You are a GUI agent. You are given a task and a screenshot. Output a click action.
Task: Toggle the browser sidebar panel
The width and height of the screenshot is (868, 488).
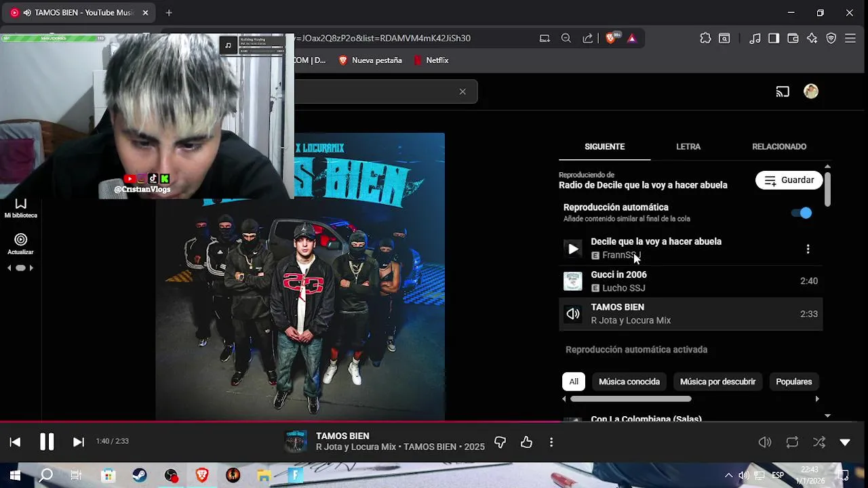[x=774, y=39]
